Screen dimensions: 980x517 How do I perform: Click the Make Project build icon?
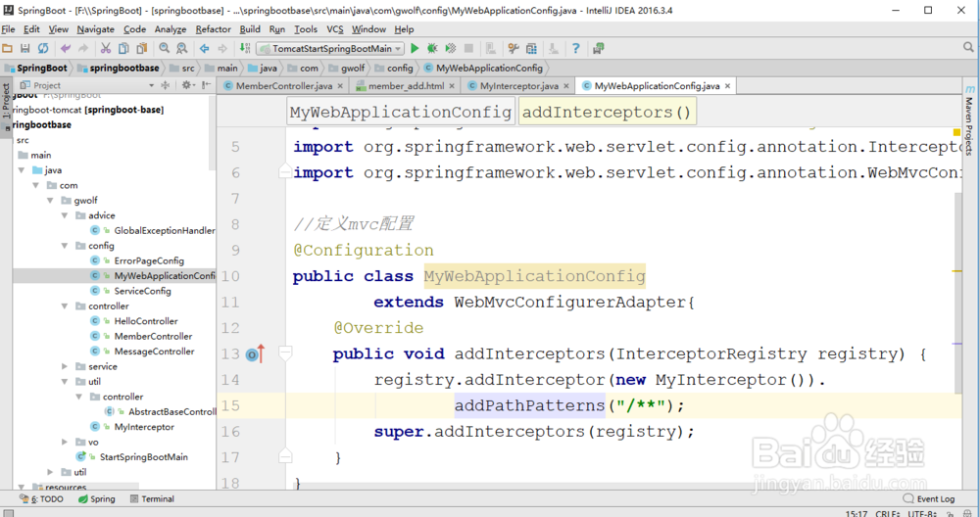(245, 48)
